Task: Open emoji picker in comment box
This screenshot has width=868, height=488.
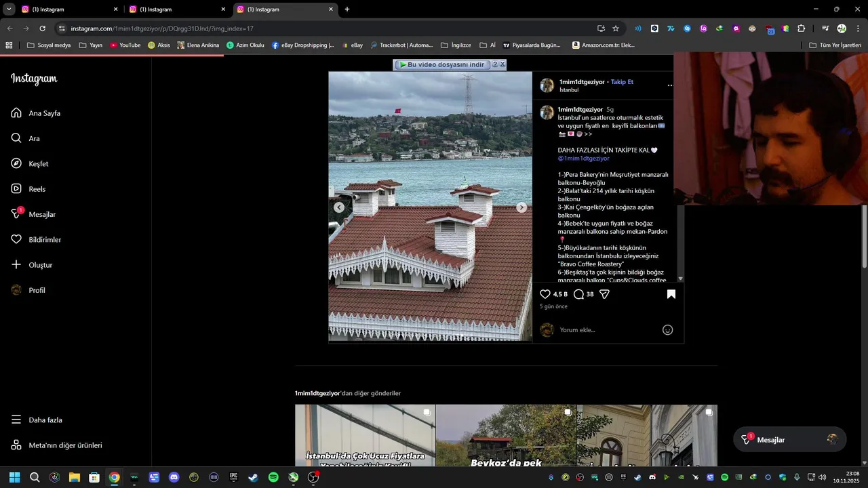Action: (x=667, y=330)
